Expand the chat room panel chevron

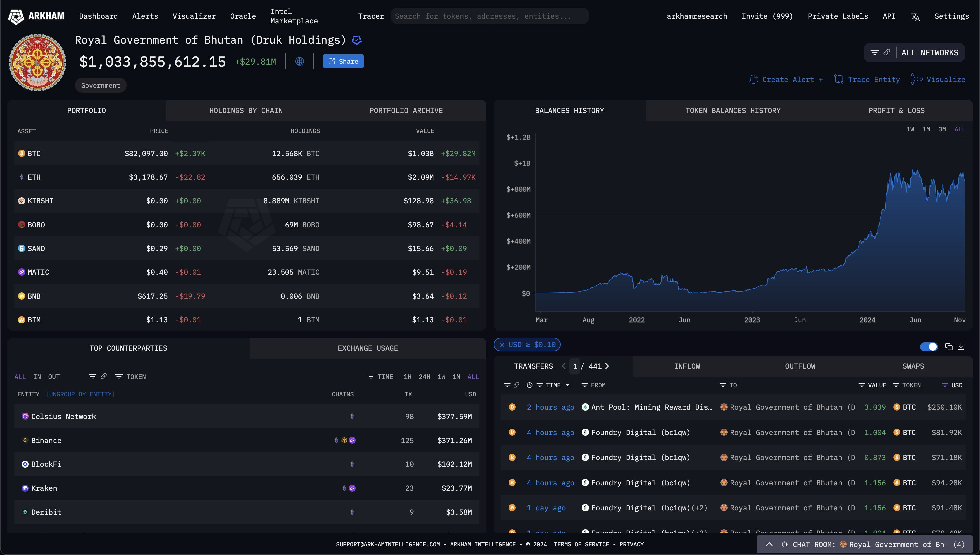pos(769,544)
